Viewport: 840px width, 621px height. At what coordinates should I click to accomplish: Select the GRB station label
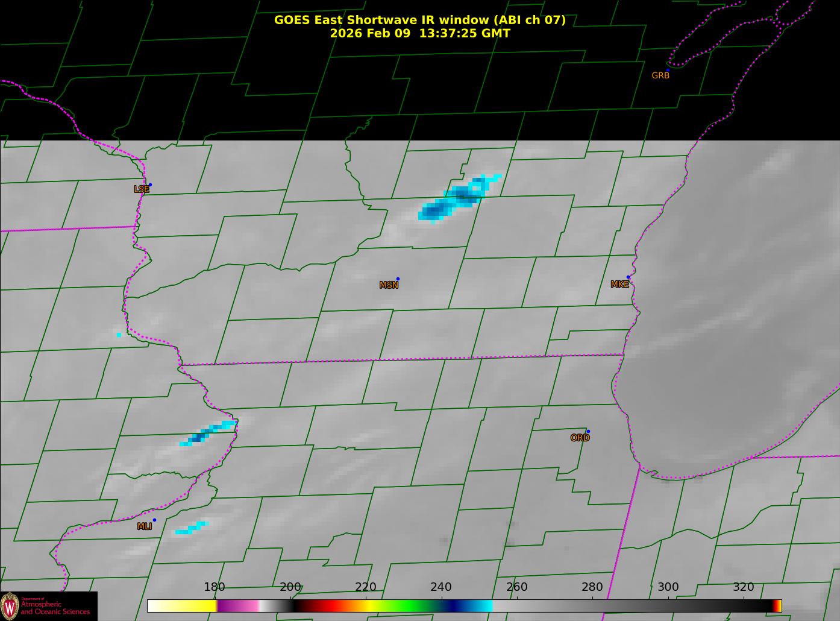(660, 76)
